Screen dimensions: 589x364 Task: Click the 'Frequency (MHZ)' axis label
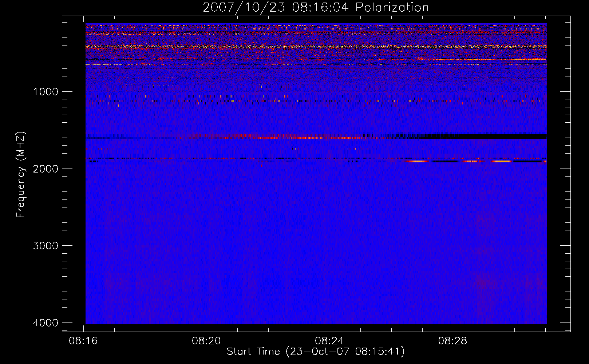21,175
